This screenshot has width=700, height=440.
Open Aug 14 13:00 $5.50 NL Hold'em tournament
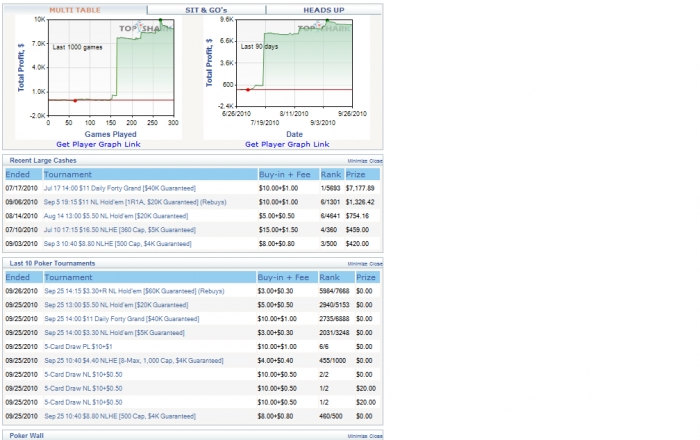pyautogui.click(x=116, y=216)
